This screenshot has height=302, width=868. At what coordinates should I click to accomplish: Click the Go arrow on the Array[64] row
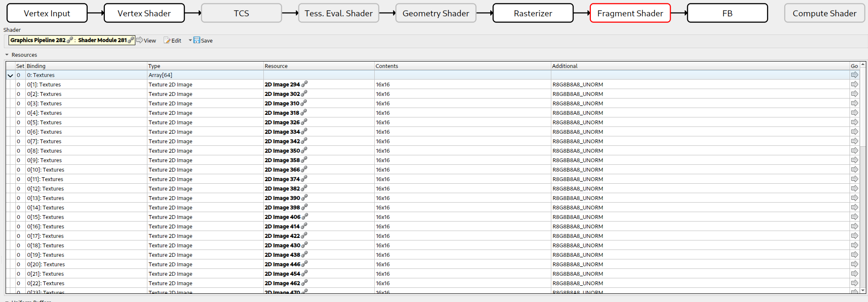click(x=854, y=75)
